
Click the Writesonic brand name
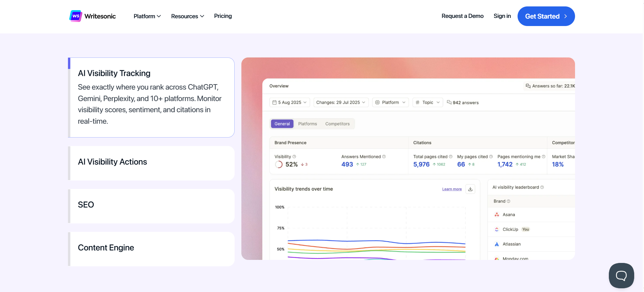coord(100,16)
